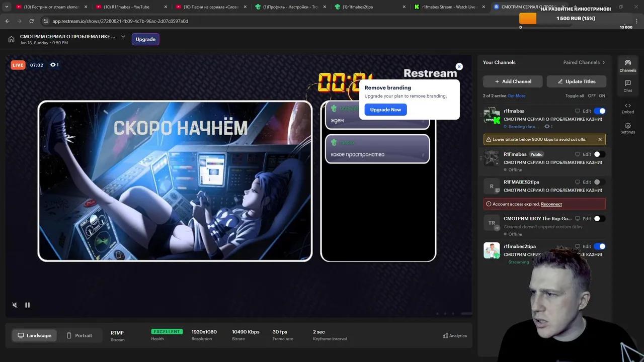Reload the page
This screenshot has height=362, width=644.
[31, 21]
